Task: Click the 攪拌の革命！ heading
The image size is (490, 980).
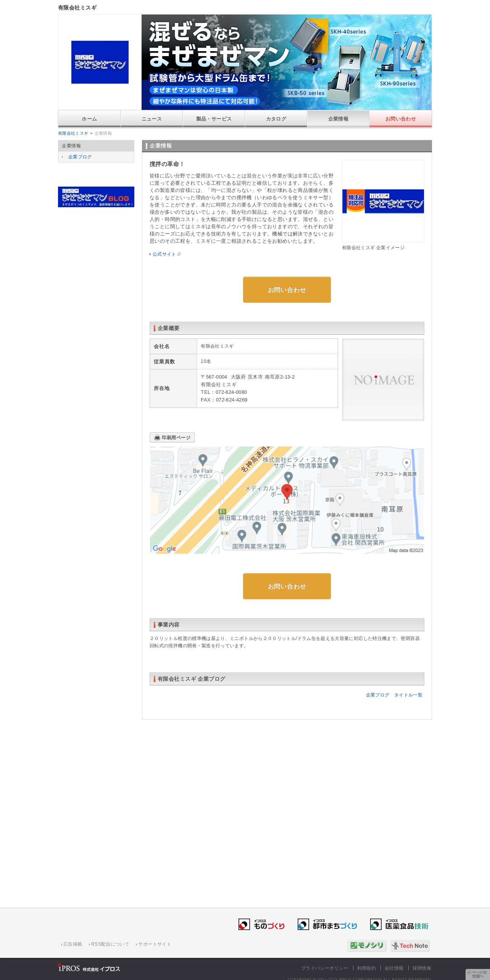Action: [x=167, y=164]
